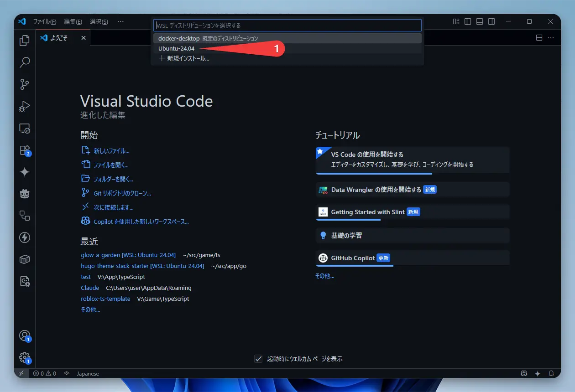This screenshot has height=392, width=575.
Task: Open recent project glow-a-garden
Action: coord(100,255)
